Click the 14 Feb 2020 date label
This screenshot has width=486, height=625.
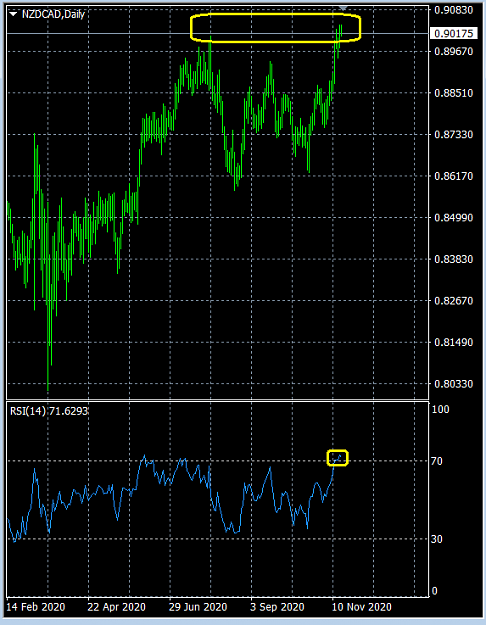[x=36, y=607]
